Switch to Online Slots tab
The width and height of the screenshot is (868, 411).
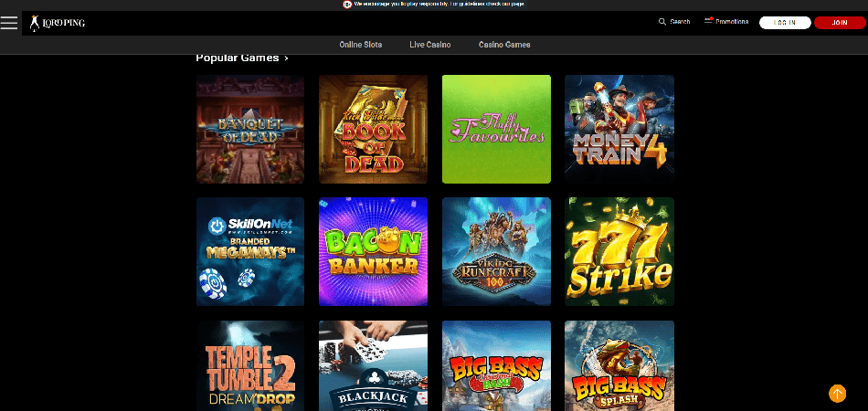360,45
